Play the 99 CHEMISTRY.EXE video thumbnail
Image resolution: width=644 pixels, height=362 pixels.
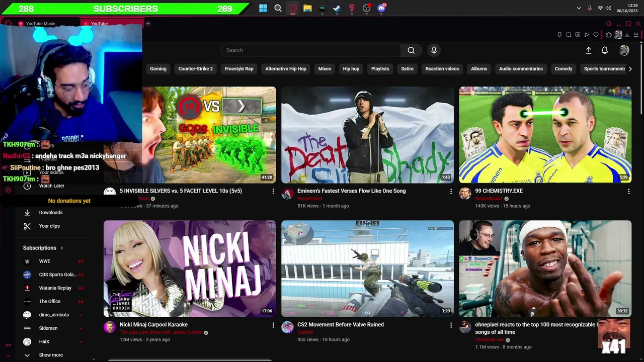[545, 135]
